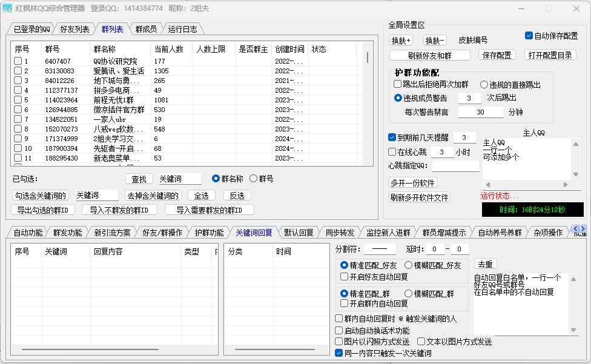This screenshot has width=591, height=364.
Task: Open the 运行日志 tab
Action: pyautogui.click(x=182, y=29)
